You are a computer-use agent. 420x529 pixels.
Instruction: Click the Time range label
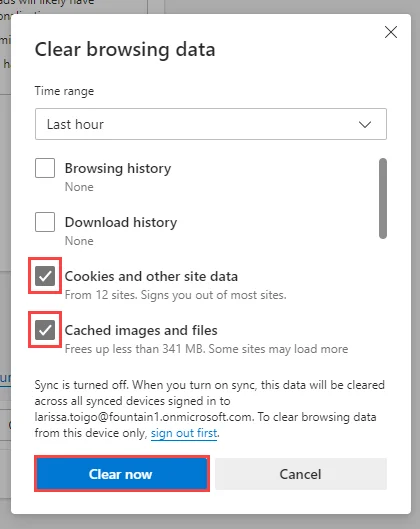click(x=64, y=91)
